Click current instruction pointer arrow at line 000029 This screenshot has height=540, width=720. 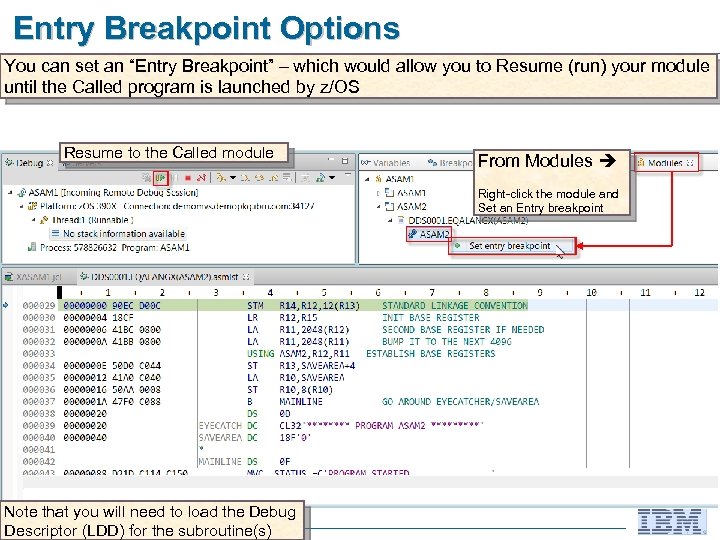coord(6,305)
